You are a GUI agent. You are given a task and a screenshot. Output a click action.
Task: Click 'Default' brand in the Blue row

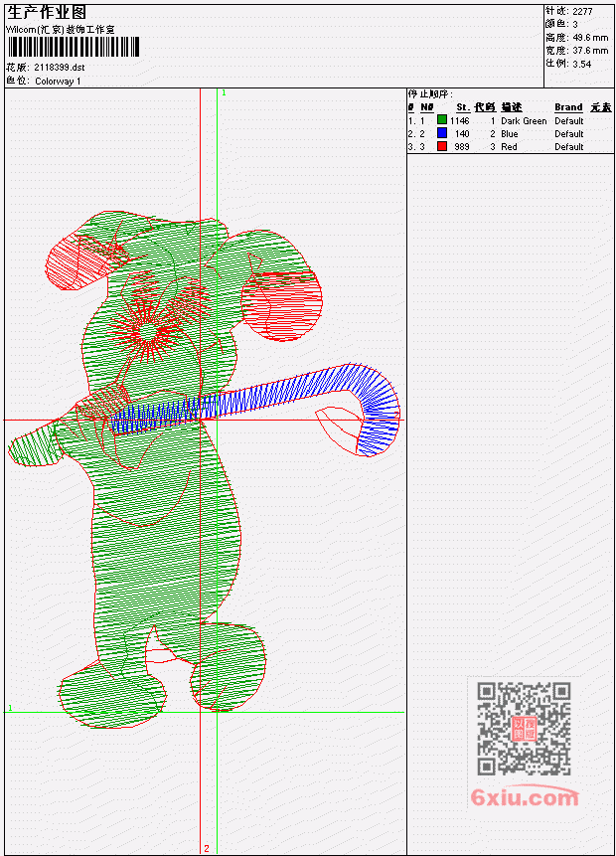tap(569, 134)
